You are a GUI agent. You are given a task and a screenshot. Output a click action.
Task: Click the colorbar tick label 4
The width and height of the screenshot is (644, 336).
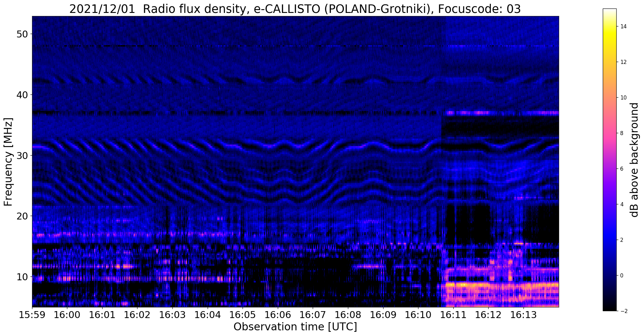621,204
